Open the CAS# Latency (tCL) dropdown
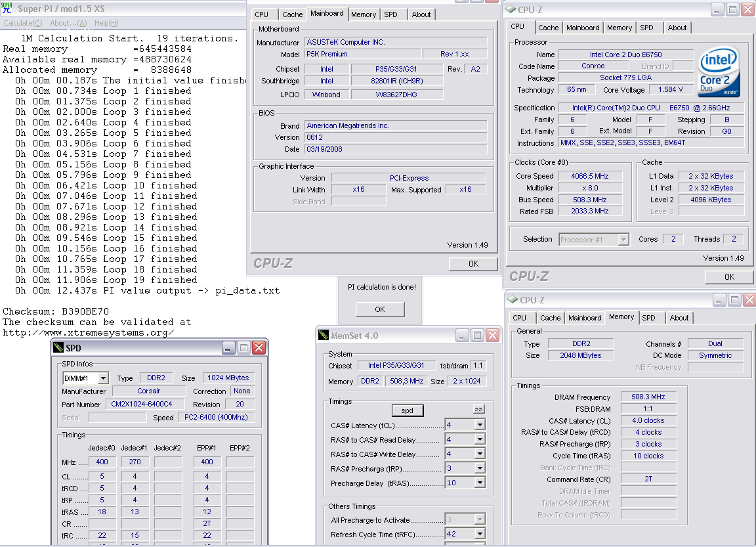The width and height of the screenshot is (756, 547). coord(480,425)
